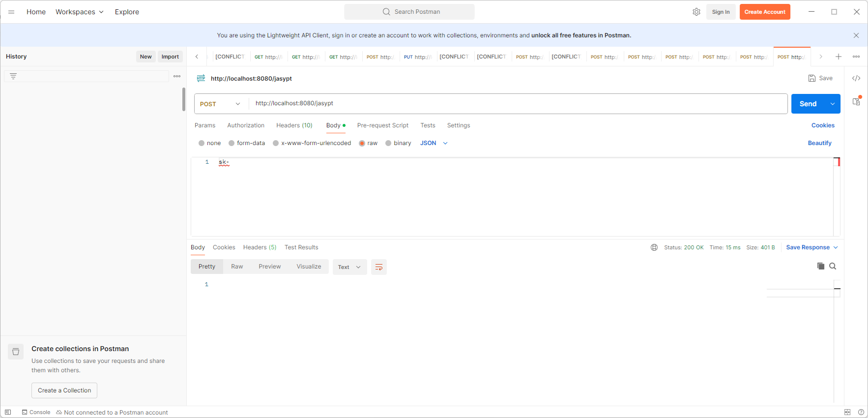868x418 pixels.
Task: Open the Pre-request Script tab
Action: pyautogui.click(x=383, y=125)
